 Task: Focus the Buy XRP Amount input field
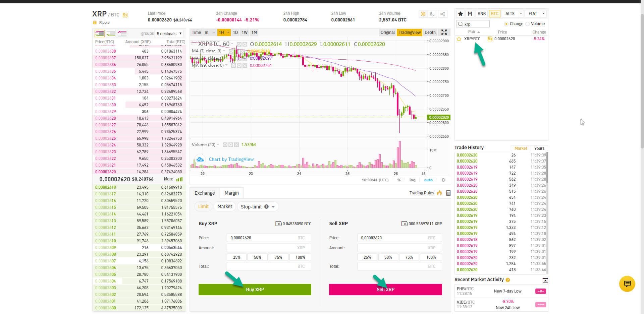click(269, 248)
